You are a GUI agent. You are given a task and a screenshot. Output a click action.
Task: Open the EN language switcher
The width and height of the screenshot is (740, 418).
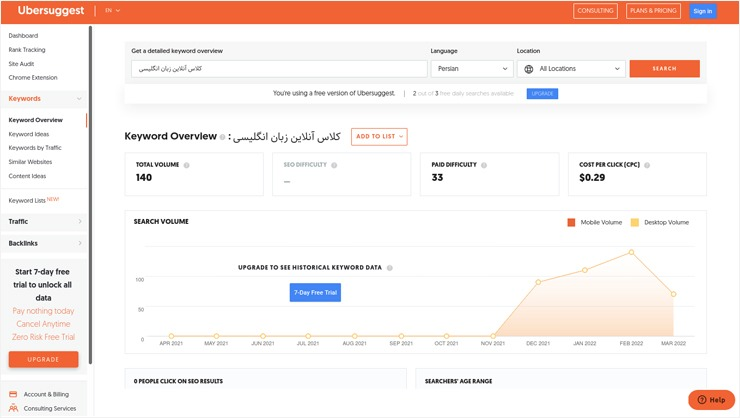click(112, 10)
